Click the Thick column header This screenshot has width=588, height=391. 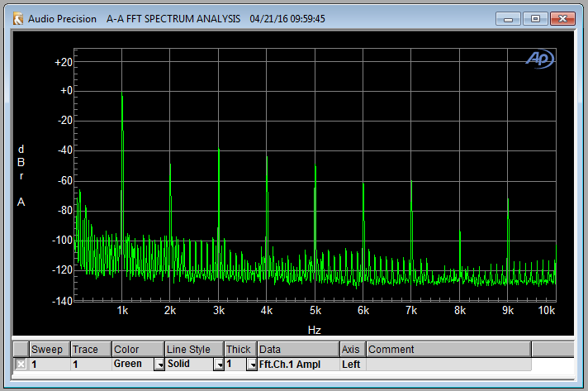coord(240,350)
